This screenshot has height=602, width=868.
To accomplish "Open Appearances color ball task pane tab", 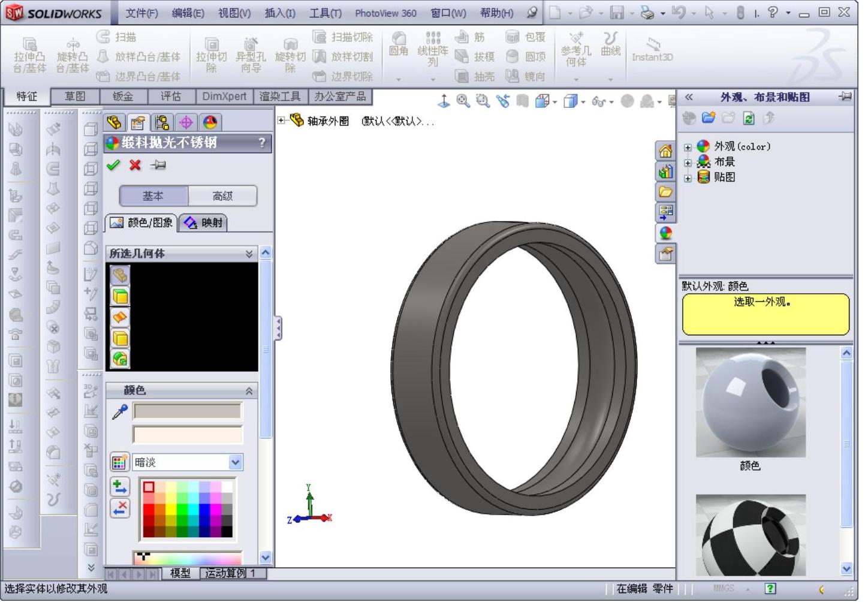I will [665, 233].
